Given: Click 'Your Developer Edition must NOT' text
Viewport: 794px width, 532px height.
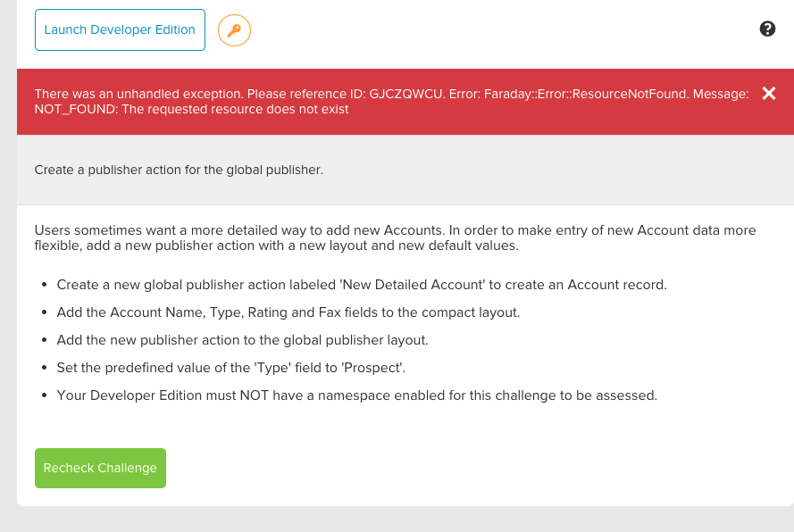Looking at the screenshot, I should 161,395.
